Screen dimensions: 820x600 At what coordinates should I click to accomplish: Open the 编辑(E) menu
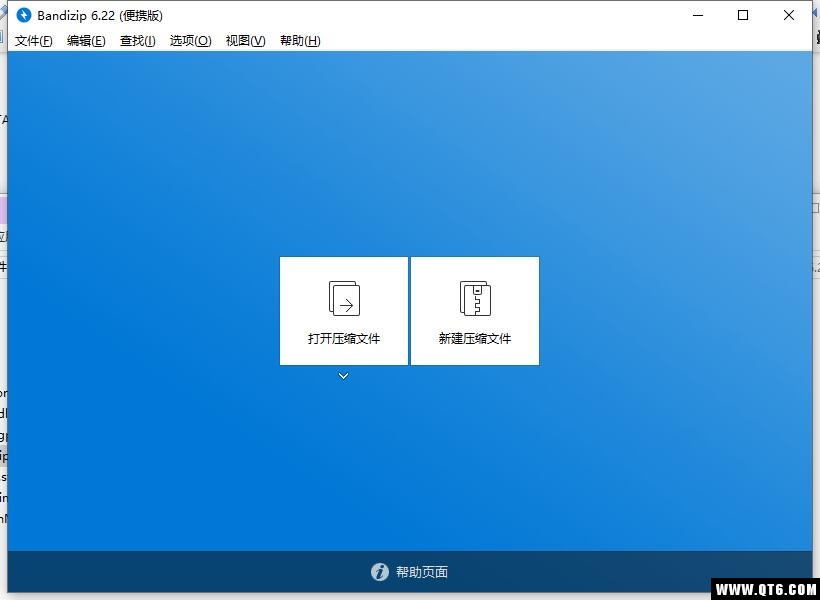86,41
